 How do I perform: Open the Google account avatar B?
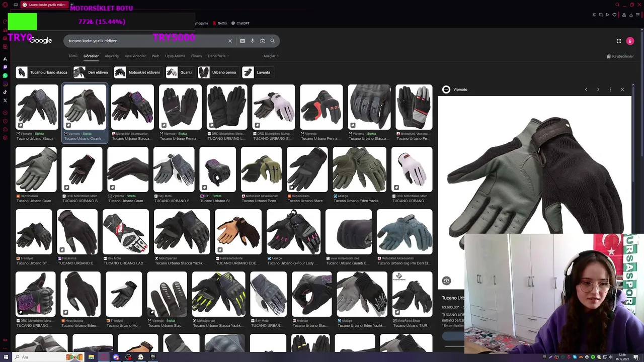coord(630,41)
